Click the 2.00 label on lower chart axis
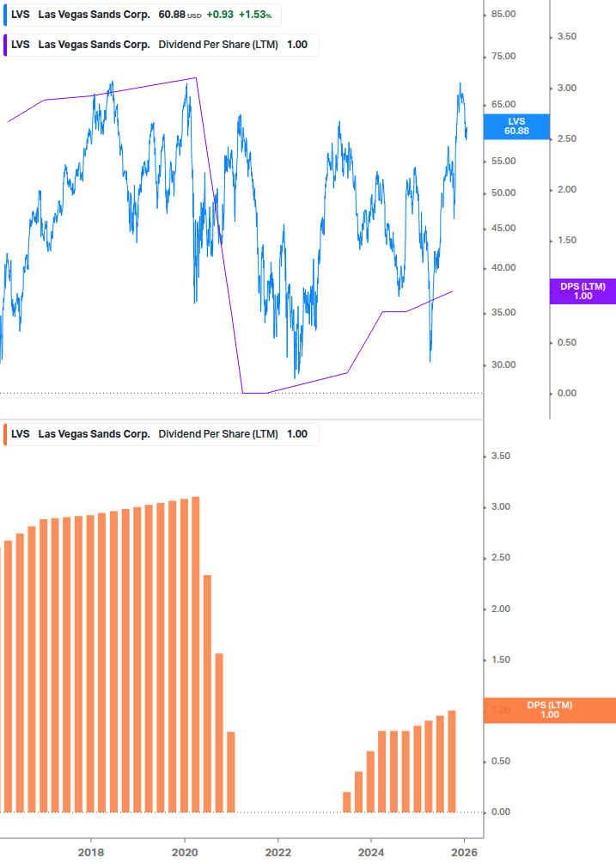 point(500,609)
